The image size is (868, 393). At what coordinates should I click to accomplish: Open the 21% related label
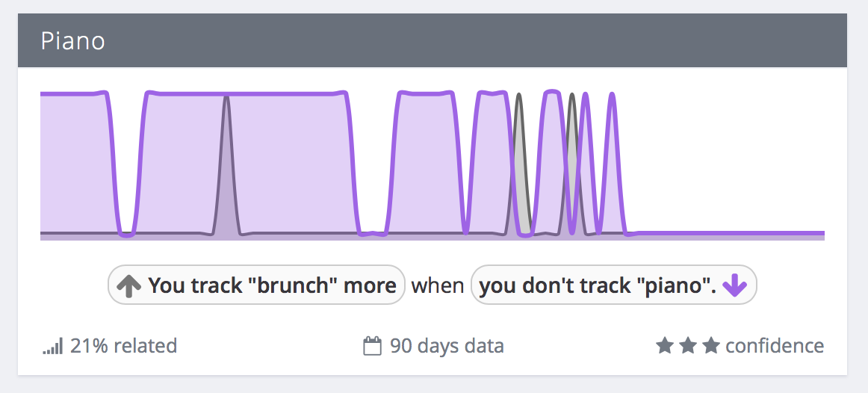(123, 346)
